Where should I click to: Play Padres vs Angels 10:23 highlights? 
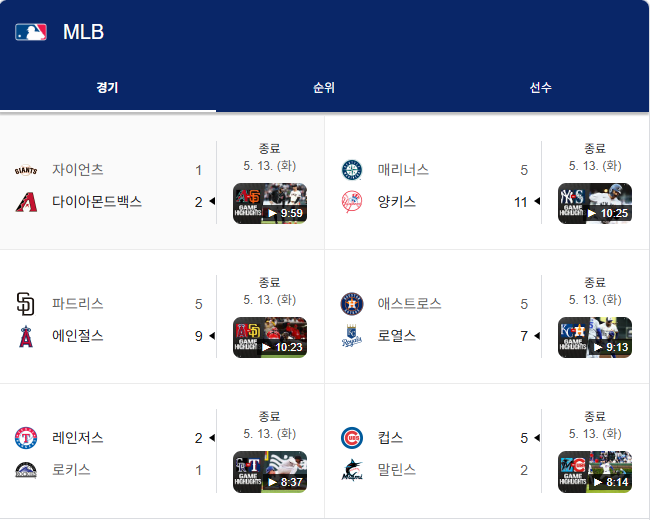[270, 338]
